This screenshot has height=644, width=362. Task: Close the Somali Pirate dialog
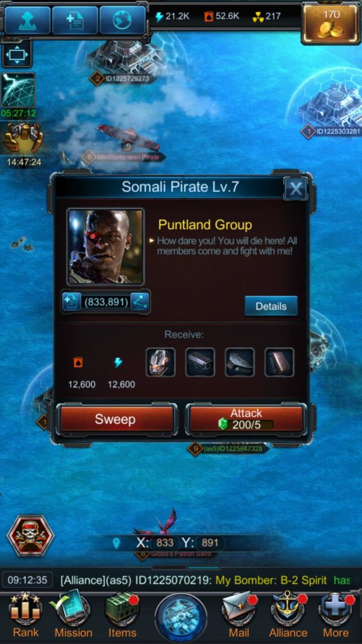(x=295, y=189)
